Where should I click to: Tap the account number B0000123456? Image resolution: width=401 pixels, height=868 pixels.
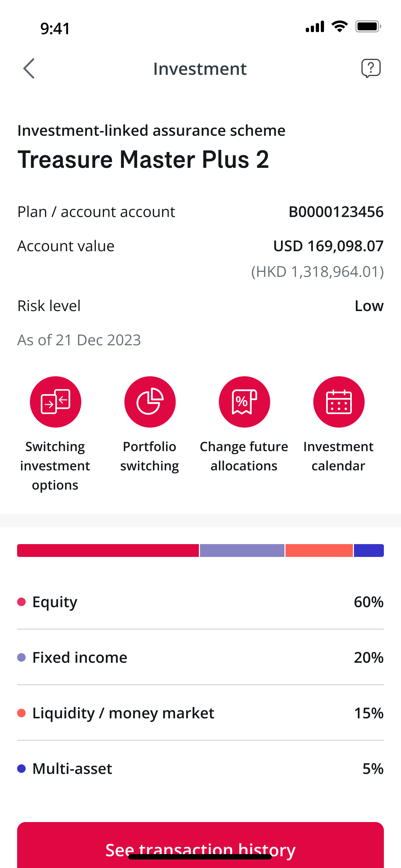[x=336, y=212]
